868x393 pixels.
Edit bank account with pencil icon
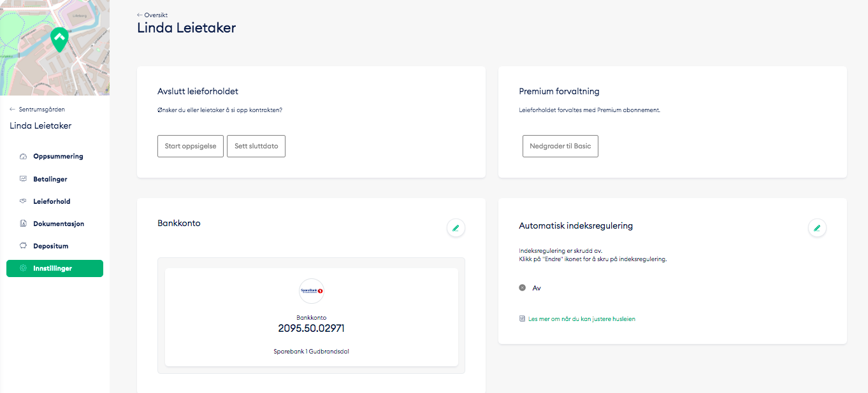coord(456,228)
